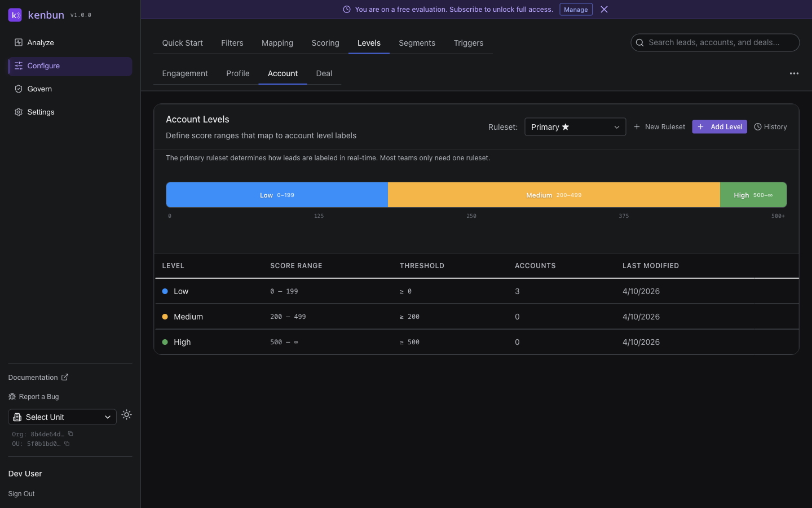Image resolution: width=812 pixels, height=508 pixels.
Task: Select the Levels tab
Action: pos(369,43)
